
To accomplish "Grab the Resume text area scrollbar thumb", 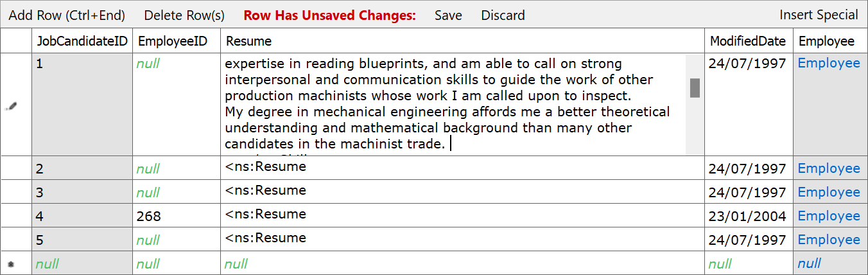I will coord(695,88).
